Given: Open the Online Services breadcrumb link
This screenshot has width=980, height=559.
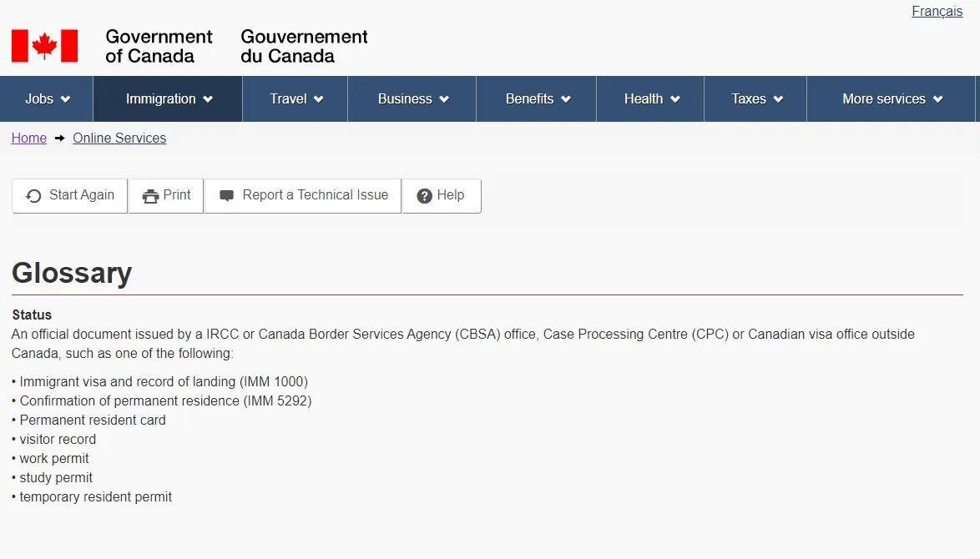Looking at the screenshot, I should pos(119,138).
